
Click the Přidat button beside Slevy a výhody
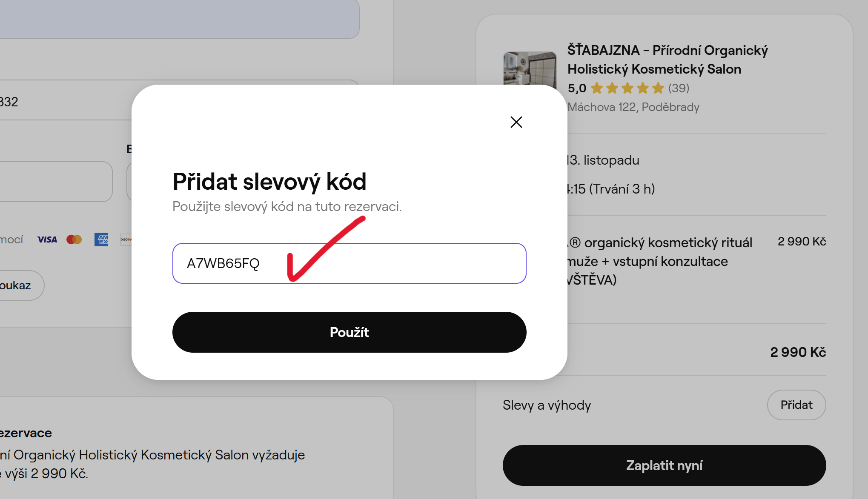[796, 405]
